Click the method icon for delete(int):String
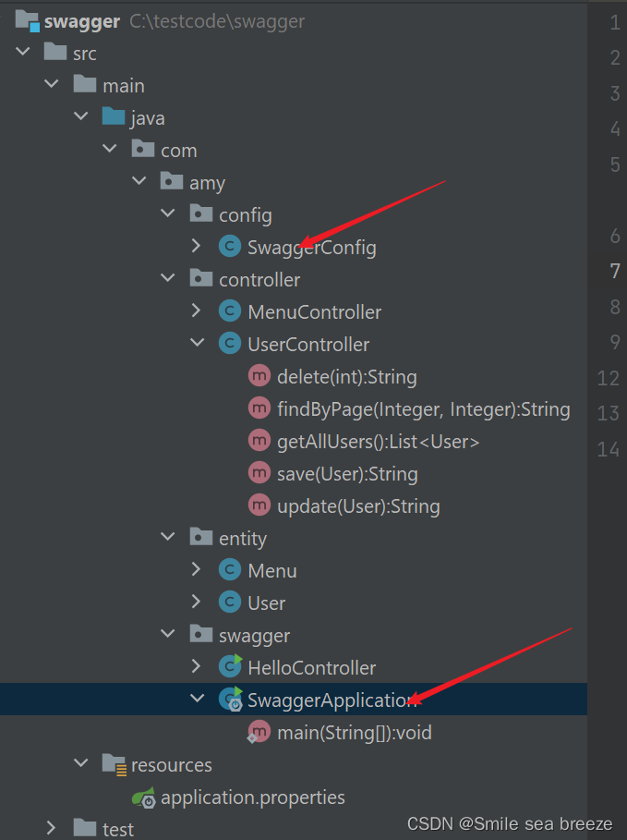The image size is (627, 840). coord(259,376)
